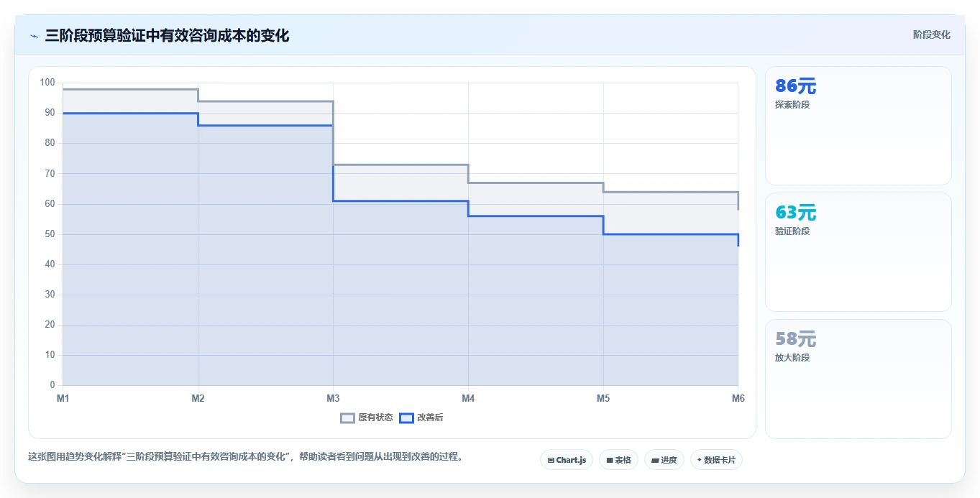980x498 pixels.
Task: Click the 探索阶段 label
Action: pyautogui.click(x=792, y=105)
